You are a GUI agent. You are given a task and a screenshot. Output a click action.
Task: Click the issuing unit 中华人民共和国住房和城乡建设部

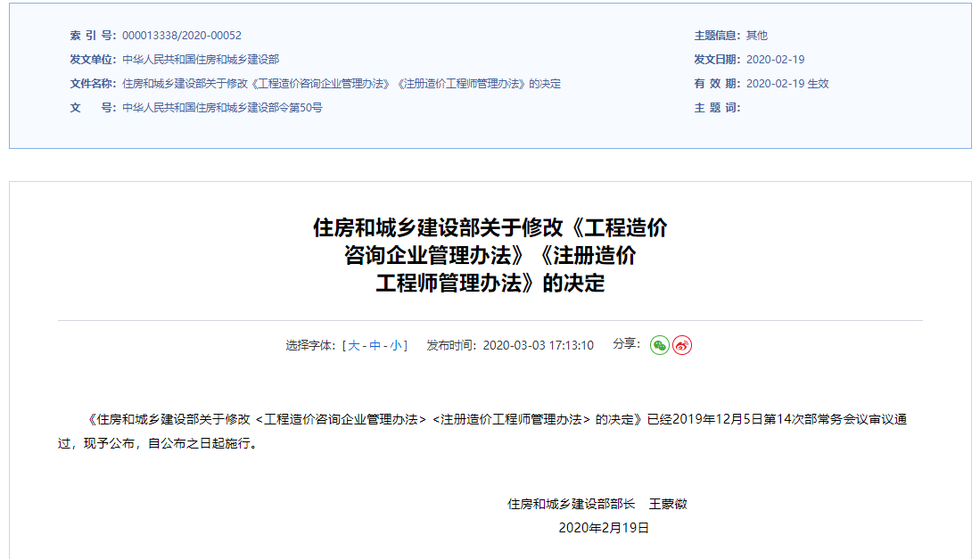tap(201, 60)
